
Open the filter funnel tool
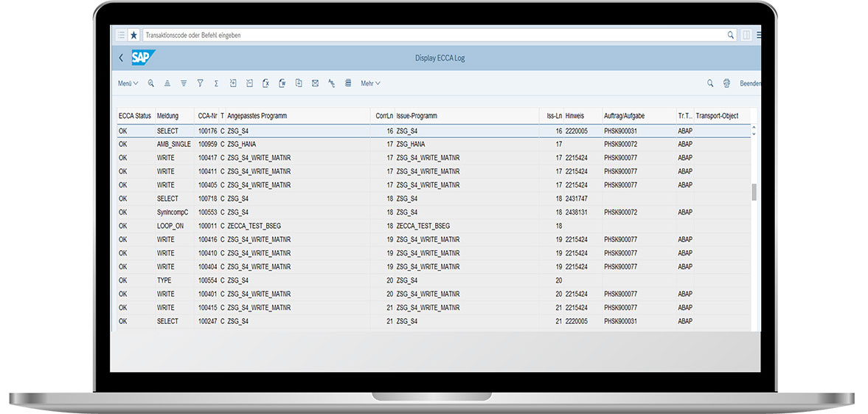200,83
